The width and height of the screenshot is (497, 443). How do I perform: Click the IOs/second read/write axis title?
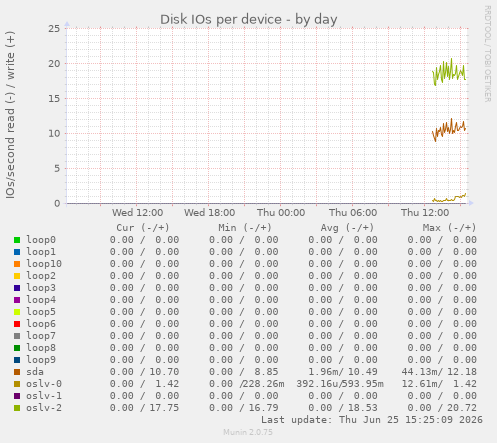10,115
